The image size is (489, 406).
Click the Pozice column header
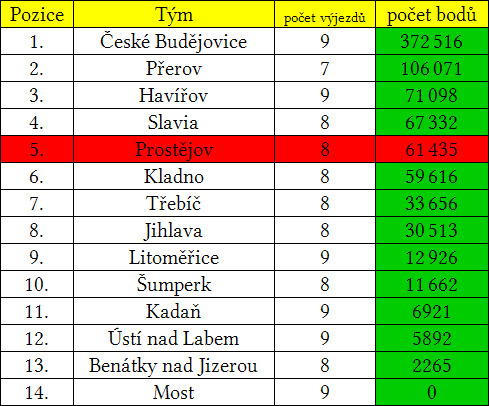[x=37, y=14]
